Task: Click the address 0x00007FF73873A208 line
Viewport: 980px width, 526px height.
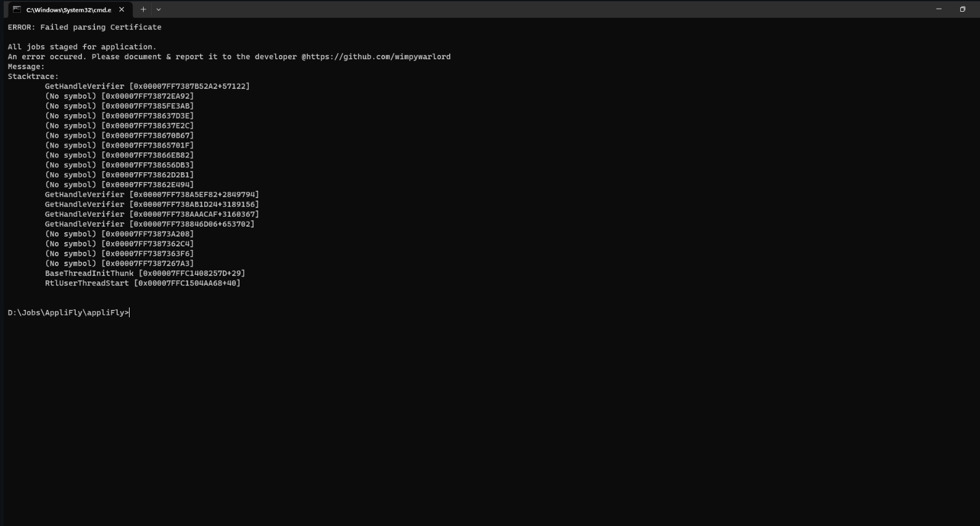Action: [119, 234]
